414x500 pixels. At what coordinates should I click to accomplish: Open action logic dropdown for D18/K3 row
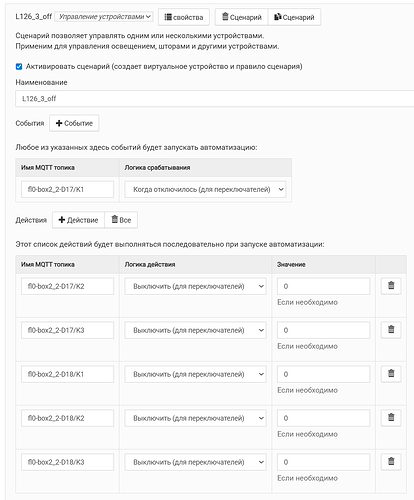click(x=195, y=462)
